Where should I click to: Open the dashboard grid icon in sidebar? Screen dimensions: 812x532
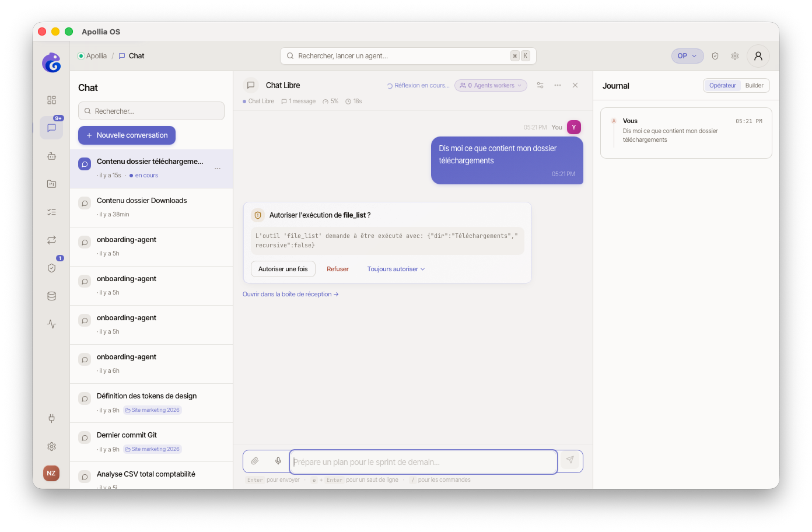tap(51, 100)
